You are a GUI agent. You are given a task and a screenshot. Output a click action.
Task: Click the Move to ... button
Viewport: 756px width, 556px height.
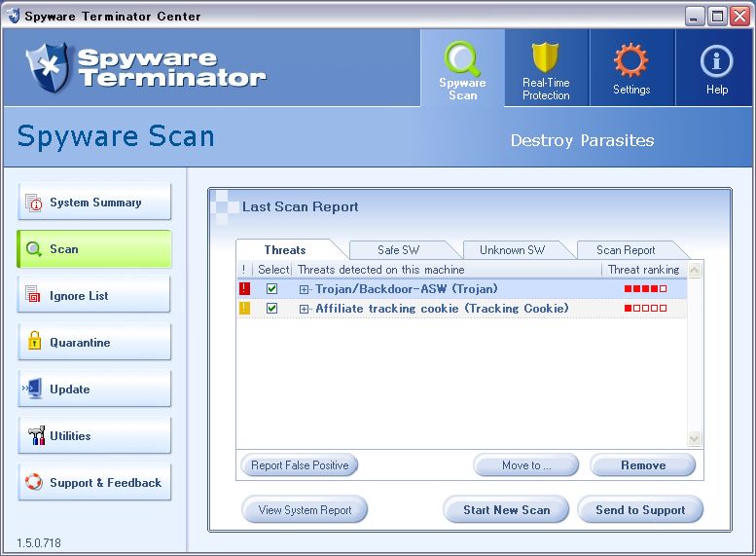click(x=525, y=465)
